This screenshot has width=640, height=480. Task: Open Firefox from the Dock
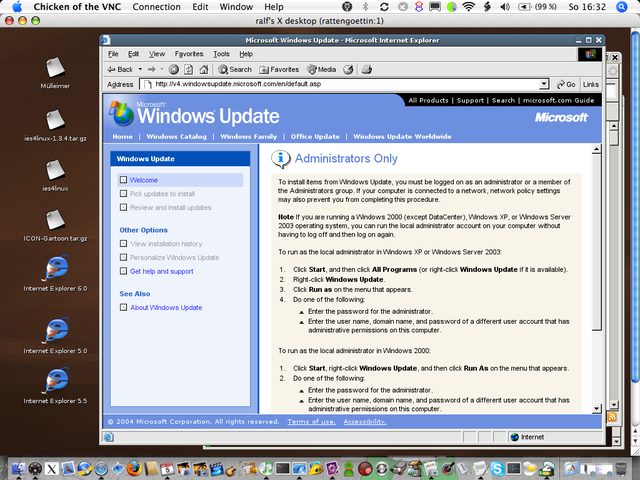[133, 469]
